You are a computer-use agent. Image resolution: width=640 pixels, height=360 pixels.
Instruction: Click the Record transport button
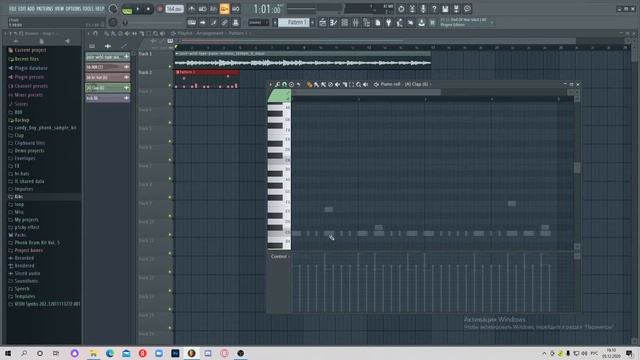pos(160,9)
